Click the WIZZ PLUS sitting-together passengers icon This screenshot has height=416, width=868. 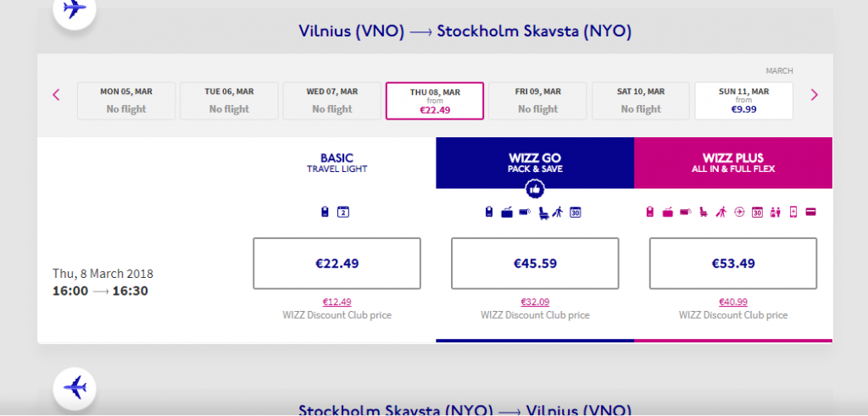point(775,213)
